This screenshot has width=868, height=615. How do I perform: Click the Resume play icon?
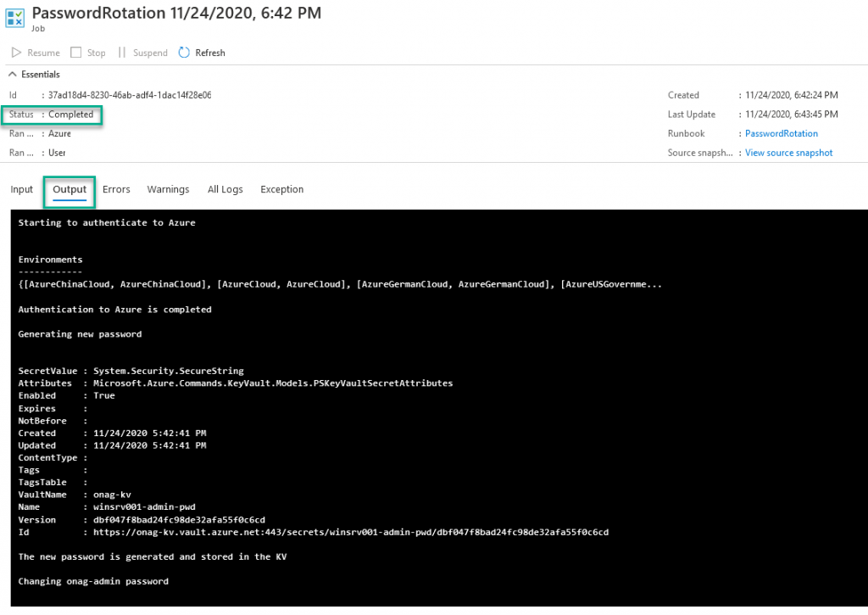16,53
